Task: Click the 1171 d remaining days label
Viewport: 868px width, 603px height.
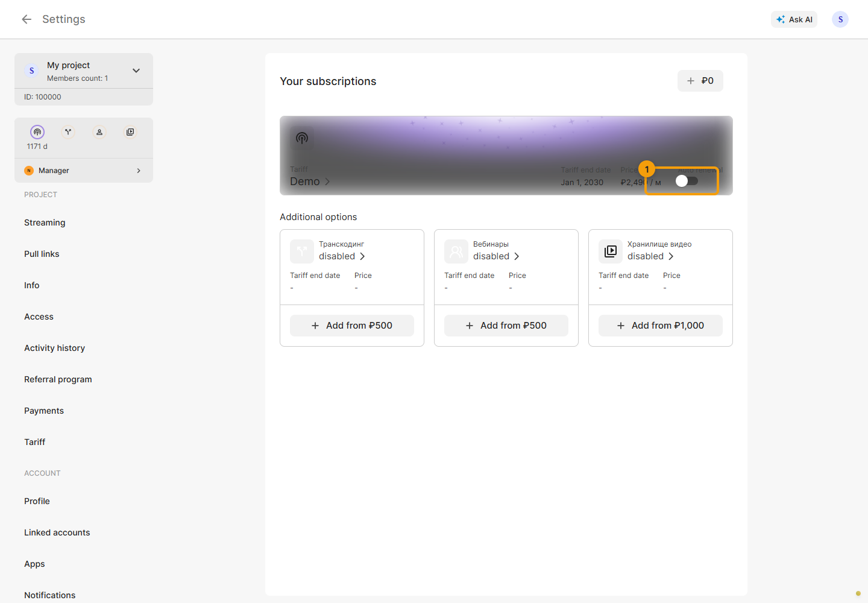Action: 37,147
